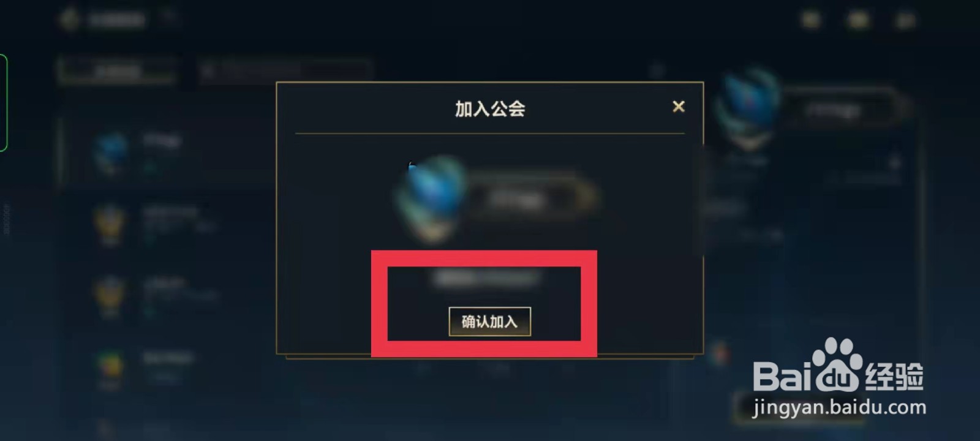This screenshot has width=980, height=441.
Task: Choose the third guild with gold emblem in list
Action: pos(165,294)
